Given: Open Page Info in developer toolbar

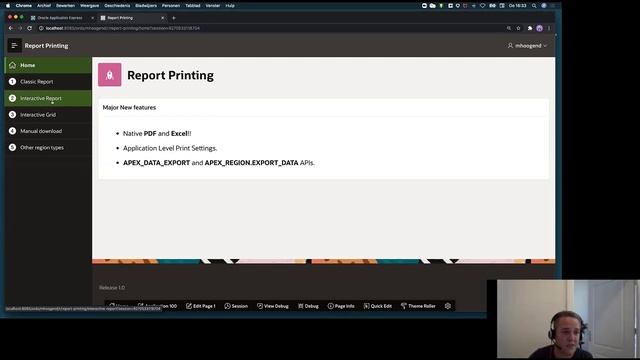Looking at the screenshot, I should pyautogui.click(x=341, y=306).
